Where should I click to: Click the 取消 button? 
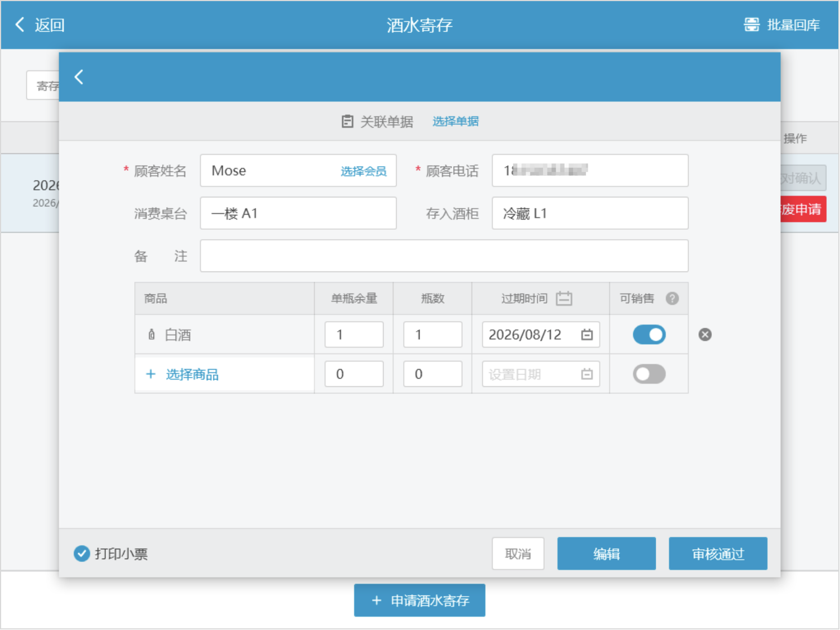point(518,554)
